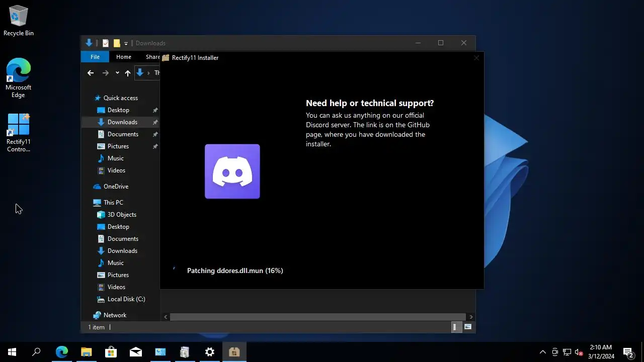Open taskbar Search magnifier
The height and width of the screenshot is (362, 644).
[36, 352]
